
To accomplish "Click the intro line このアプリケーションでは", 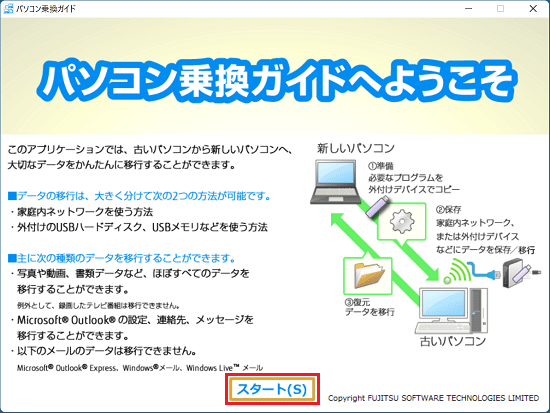I will tap(150, 149).
